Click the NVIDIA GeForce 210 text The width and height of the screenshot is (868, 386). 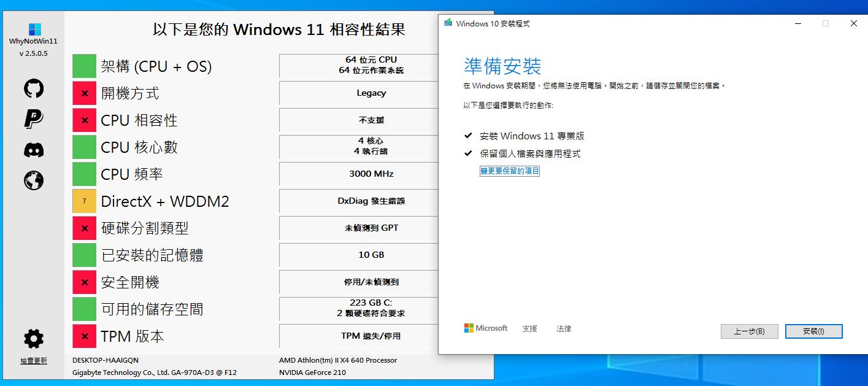pos(312,372)
